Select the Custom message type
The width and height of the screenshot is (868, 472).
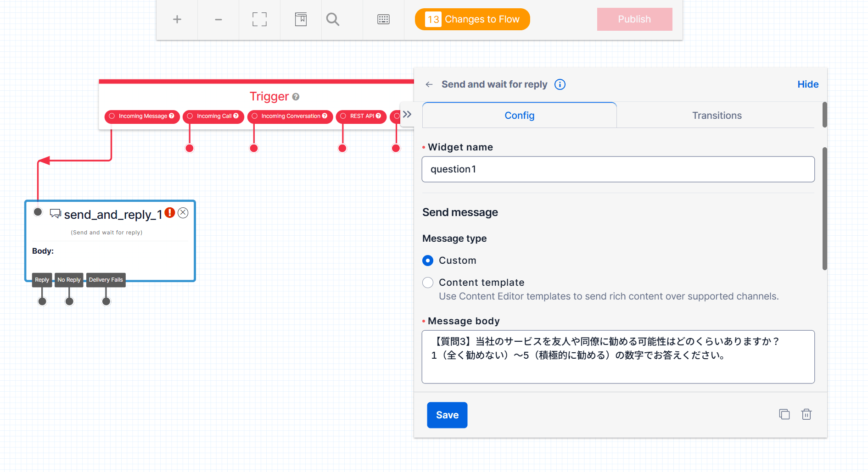click(428, 261)
